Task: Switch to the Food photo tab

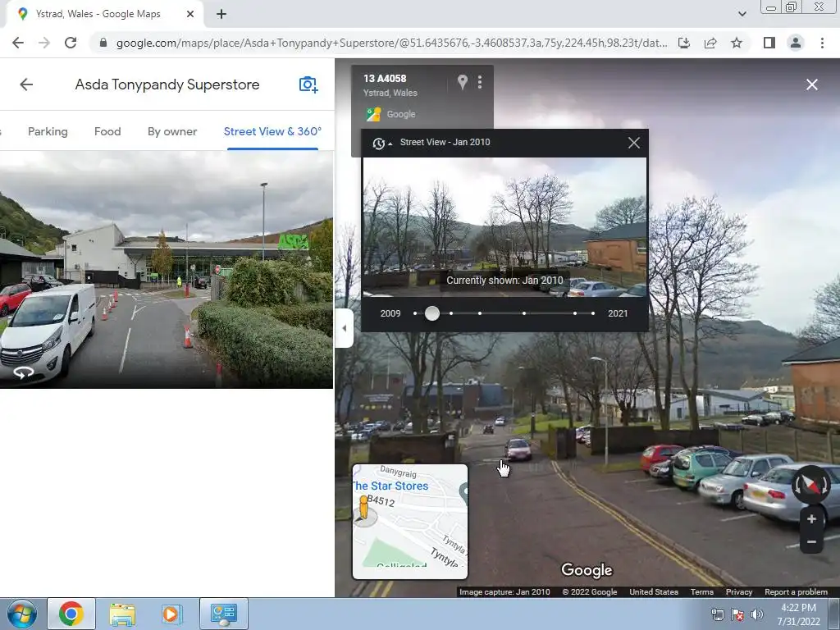Action: coord(107,131)
